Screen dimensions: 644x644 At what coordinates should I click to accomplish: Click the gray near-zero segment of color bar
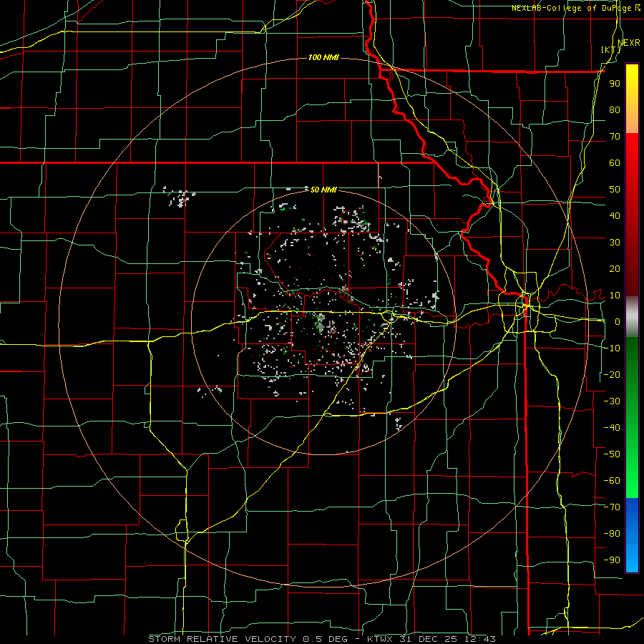632,317
